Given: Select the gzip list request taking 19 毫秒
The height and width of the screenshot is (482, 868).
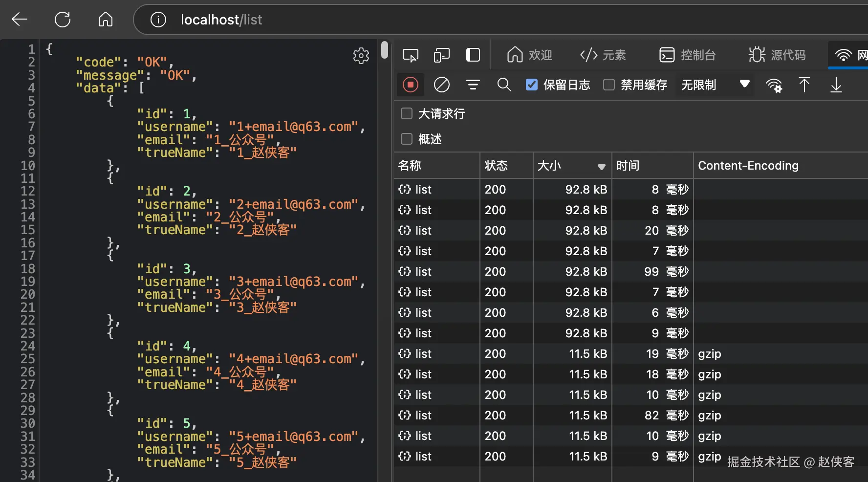Looking at the screenshot, I should click(631, 353).
